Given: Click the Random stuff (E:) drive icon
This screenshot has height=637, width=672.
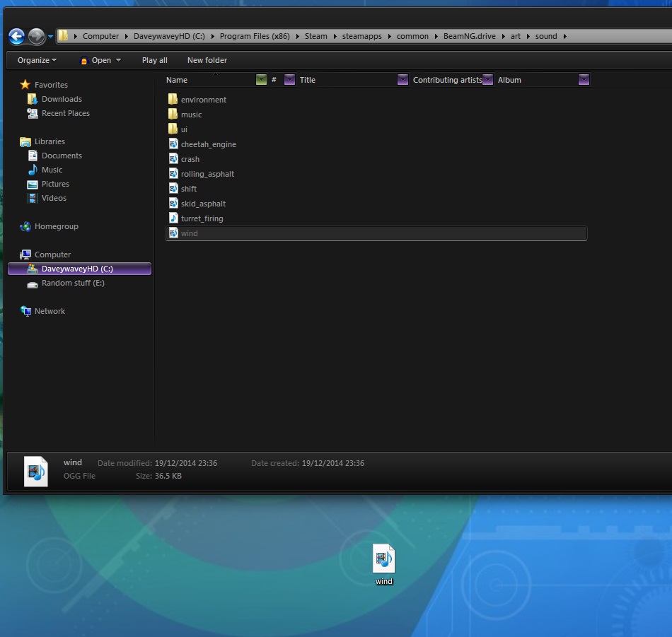Looking at the screenshot, I should (x=32, y=284).
